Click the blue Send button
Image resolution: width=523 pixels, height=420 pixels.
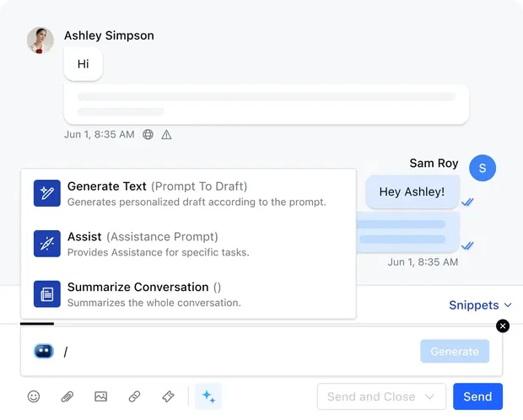477,396
